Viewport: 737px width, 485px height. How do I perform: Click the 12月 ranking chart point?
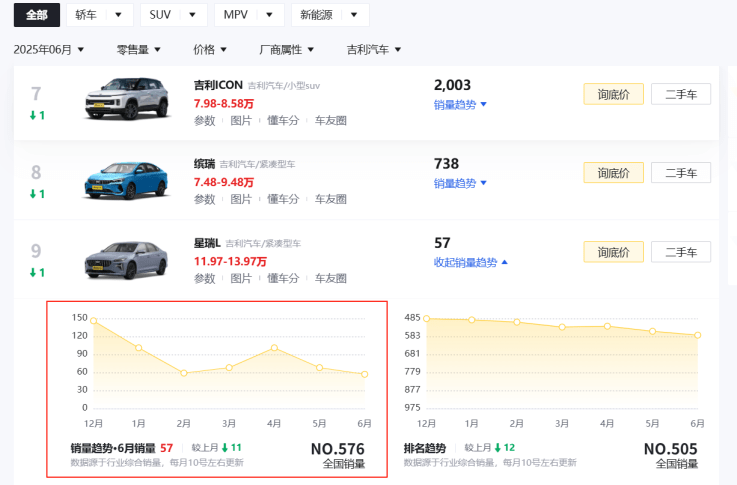point(426,319)
